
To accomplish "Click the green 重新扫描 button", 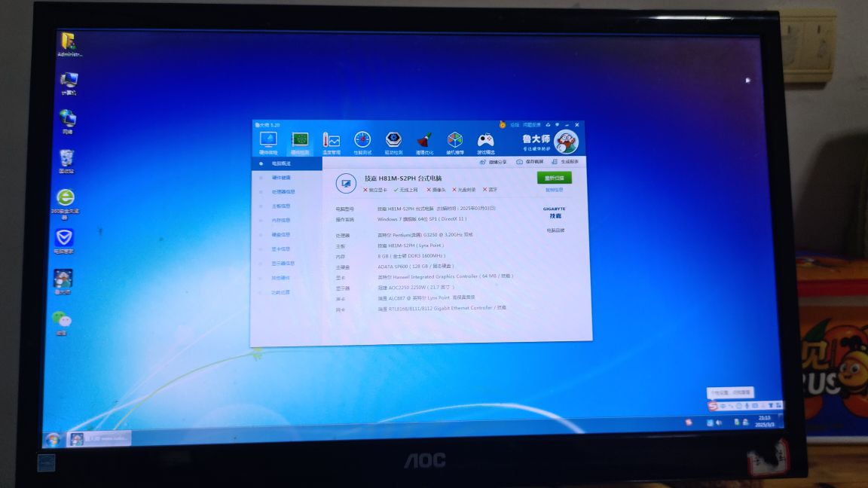I will (554, 178).
